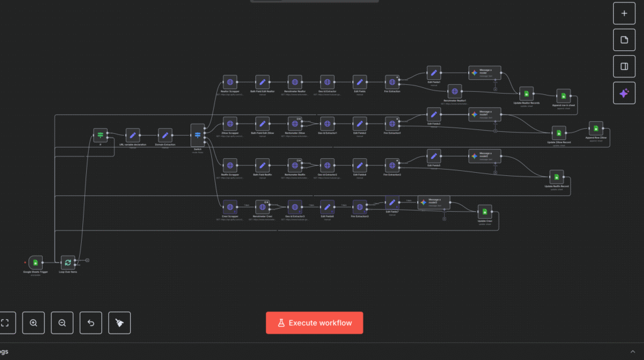Zoom in on the canvas
This screenshot has height=360, width=644.
tap(33, 323)
